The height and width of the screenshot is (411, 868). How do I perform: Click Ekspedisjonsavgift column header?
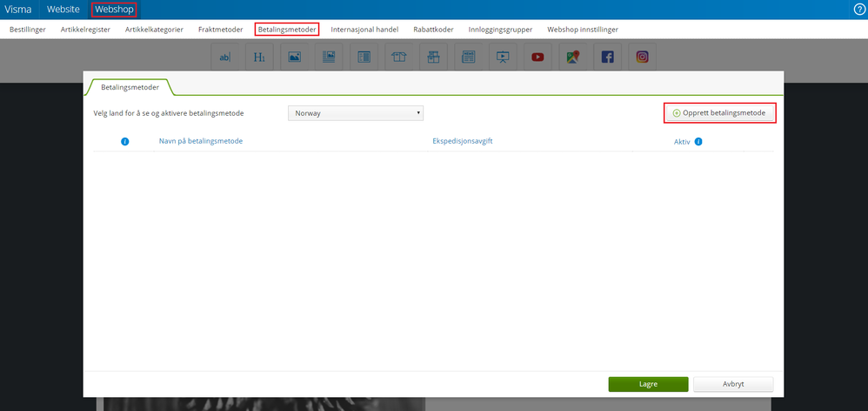point(463,141)
